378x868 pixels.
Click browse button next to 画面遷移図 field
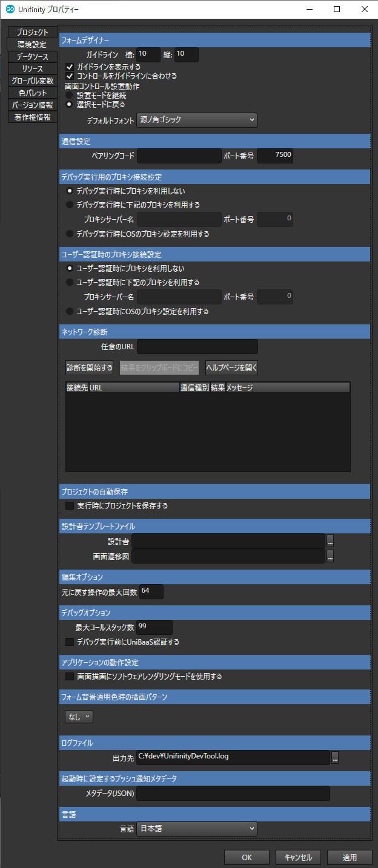pyautogui.click(x=330, y=556)
